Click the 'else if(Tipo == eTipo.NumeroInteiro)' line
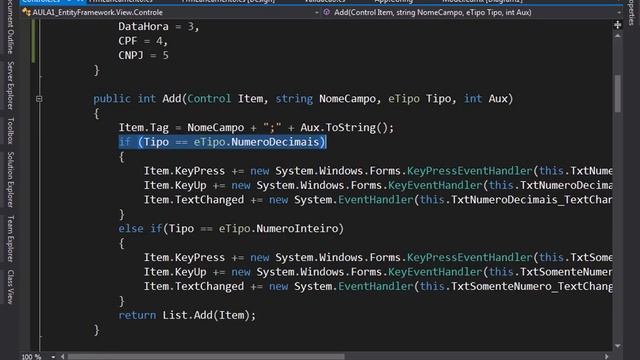 (x=231, y=229)
